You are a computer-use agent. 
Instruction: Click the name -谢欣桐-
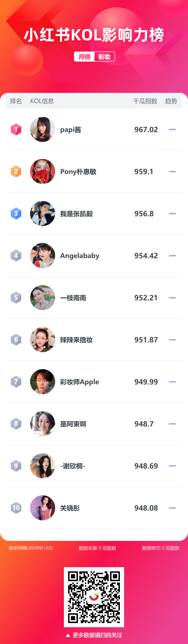[73, 466]
